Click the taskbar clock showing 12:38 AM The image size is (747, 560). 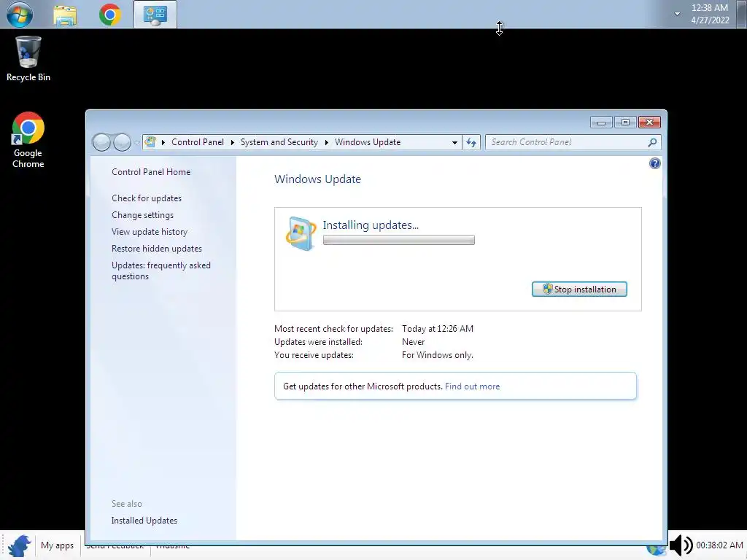[710, 14]
